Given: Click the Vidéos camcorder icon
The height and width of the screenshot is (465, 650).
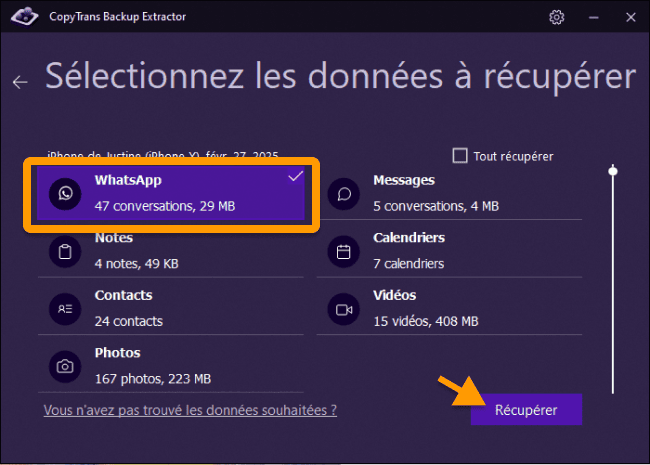Looking at the screenshot, I should [344, 309].
